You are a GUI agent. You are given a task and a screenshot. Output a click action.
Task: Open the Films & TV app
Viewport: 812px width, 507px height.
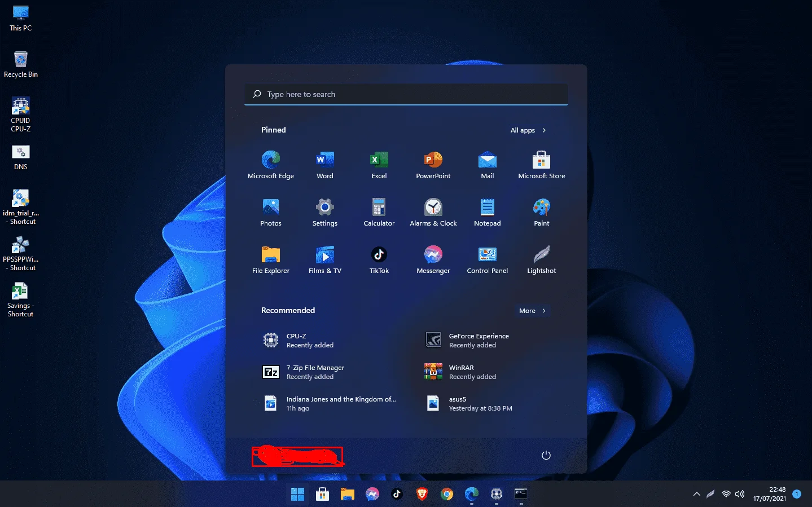[x=325, y=259]
